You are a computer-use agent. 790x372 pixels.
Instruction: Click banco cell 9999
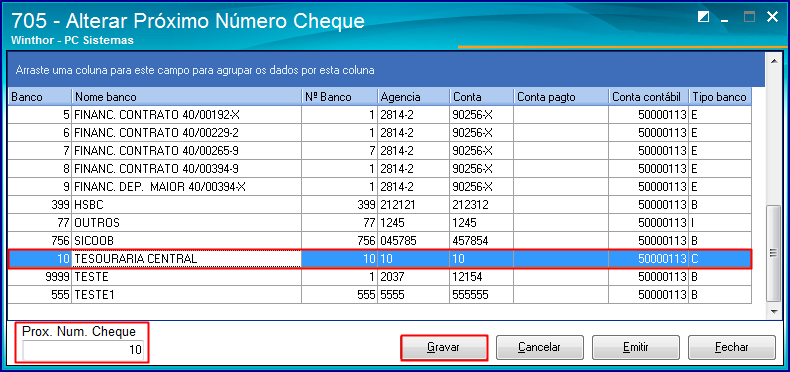click(40, 277)
